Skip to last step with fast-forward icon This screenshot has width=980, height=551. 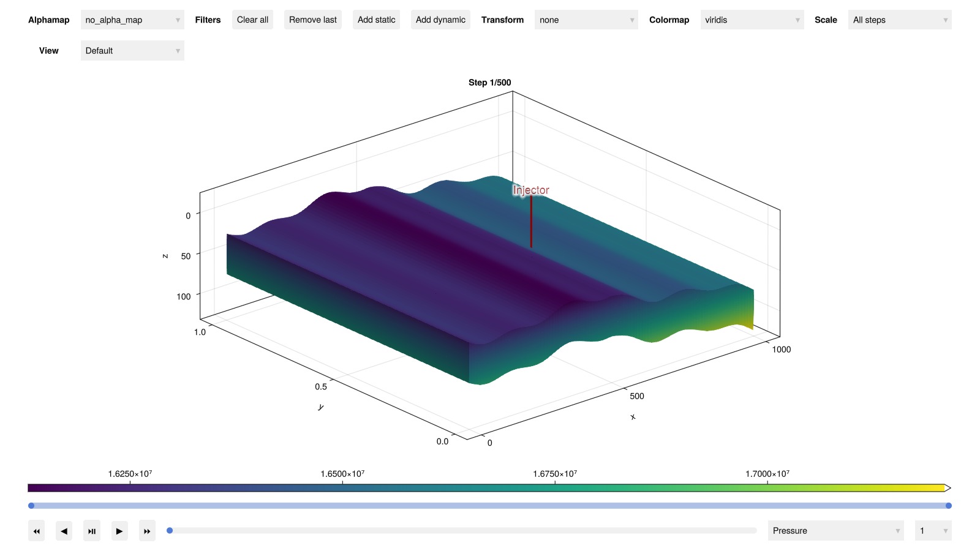[x=147, y=531]
